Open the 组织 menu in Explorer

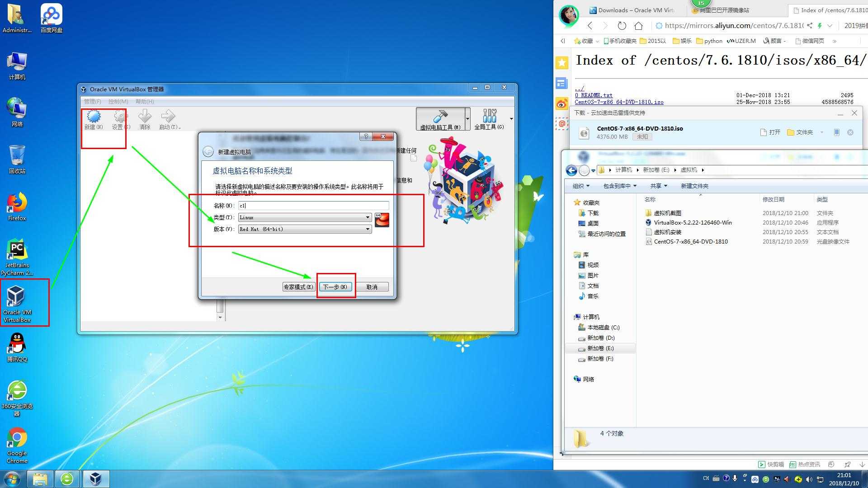click(581, 186)
